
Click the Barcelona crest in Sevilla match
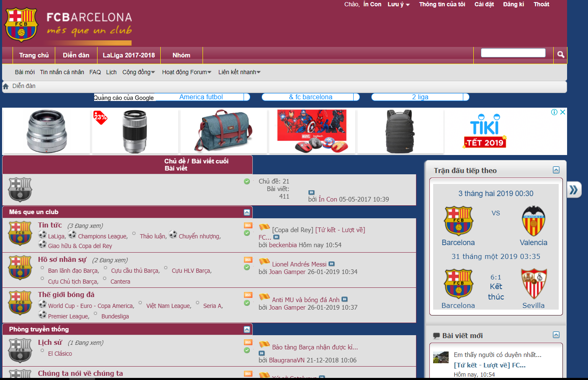point(459,284)
